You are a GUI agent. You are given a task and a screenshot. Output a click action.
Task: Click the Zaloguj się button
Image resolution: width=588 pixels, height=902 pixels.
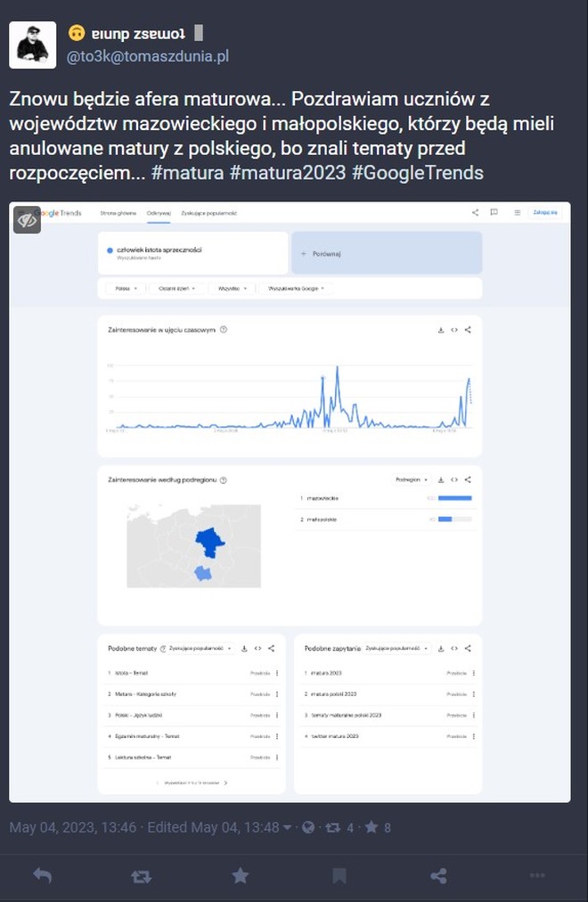[546, 213]
